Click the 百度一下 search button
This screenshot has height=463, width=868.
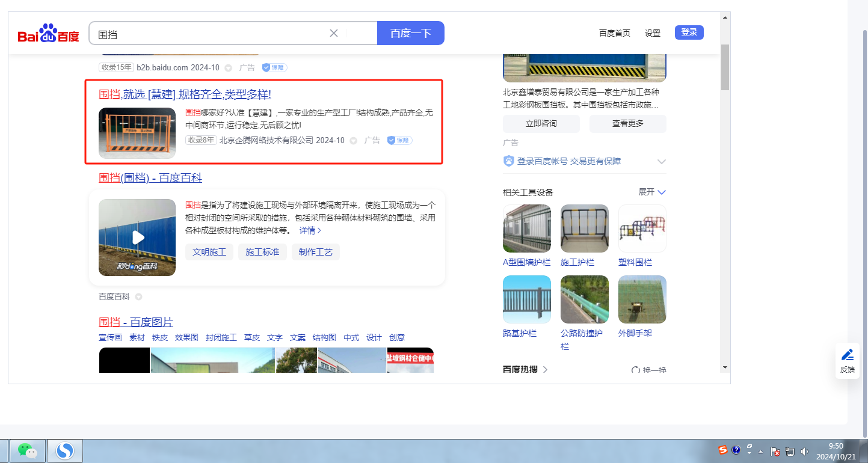click(411, 33)
